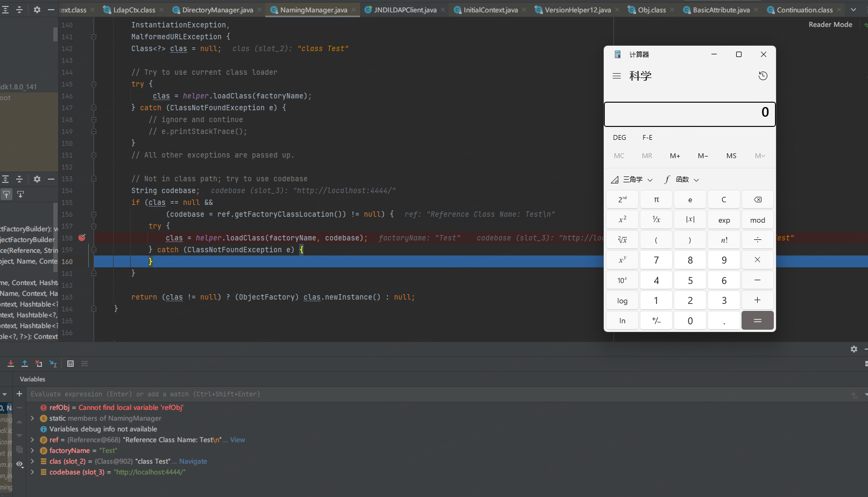Click the divide key in Calculator
Viewport: 868px width, 497px height.
pos(758,240)
